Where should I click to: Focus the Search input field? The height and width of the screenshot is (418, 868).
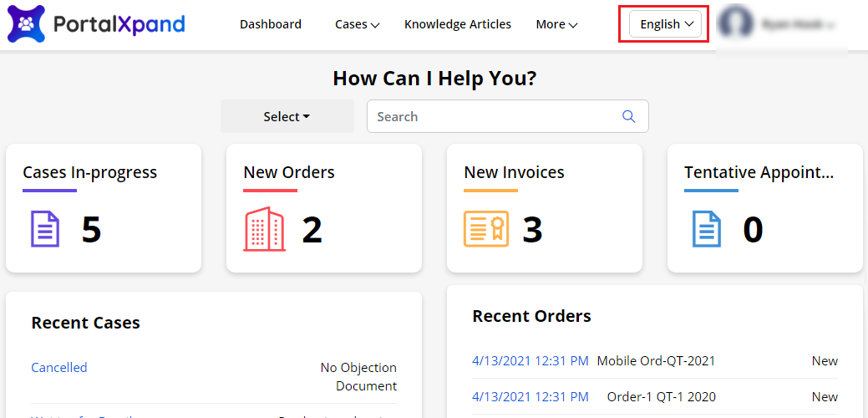click(x=493, y=116)
